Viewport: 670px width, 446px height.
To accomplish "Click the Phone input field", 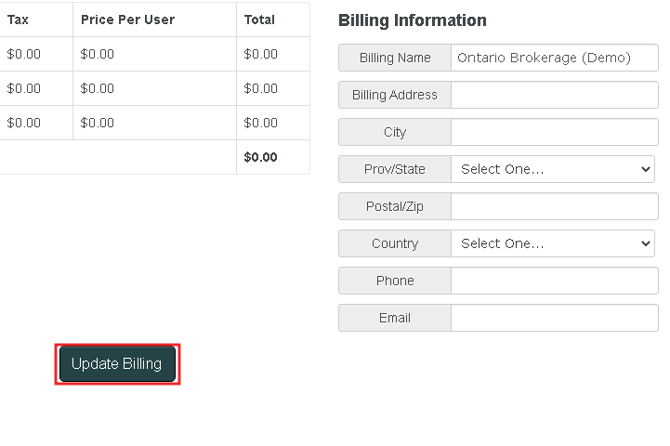I will coord(554,281).
